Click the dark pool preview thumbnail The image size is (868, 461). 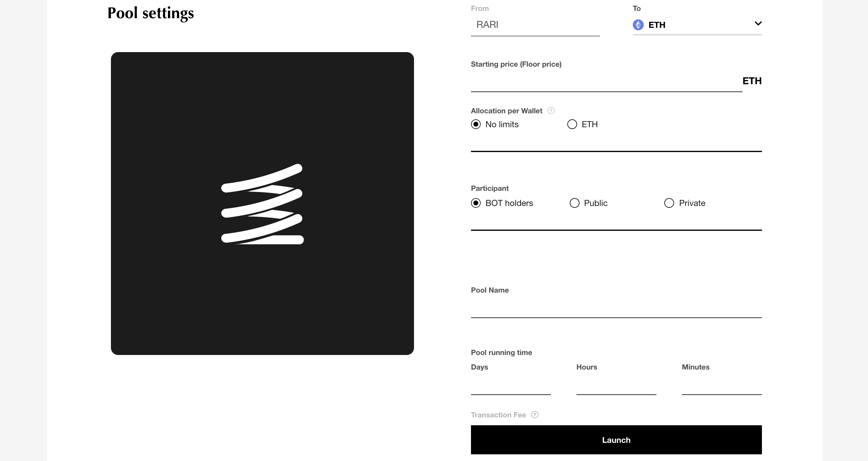(262, 303)
